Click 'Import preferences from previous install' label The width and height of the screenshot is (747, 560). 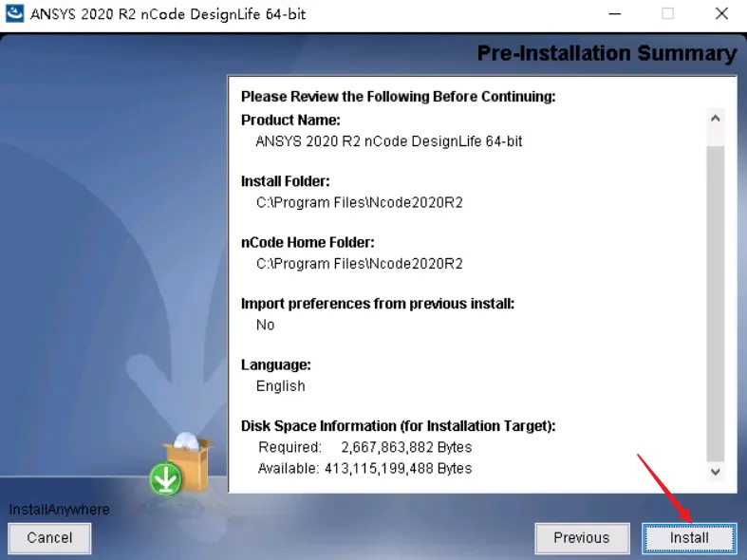(378, 304)
